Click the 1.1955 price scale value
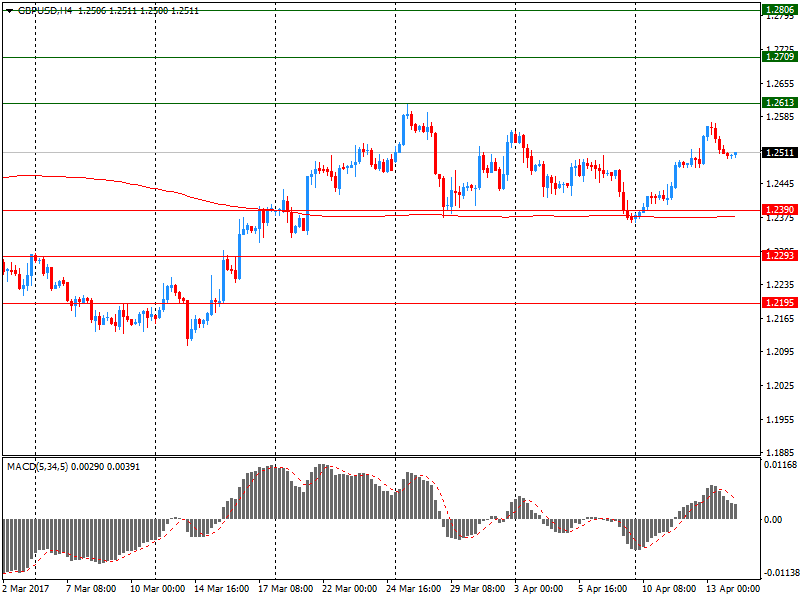Image resolution: width=800 pixels, height=600 pixels. click(780, 419)
